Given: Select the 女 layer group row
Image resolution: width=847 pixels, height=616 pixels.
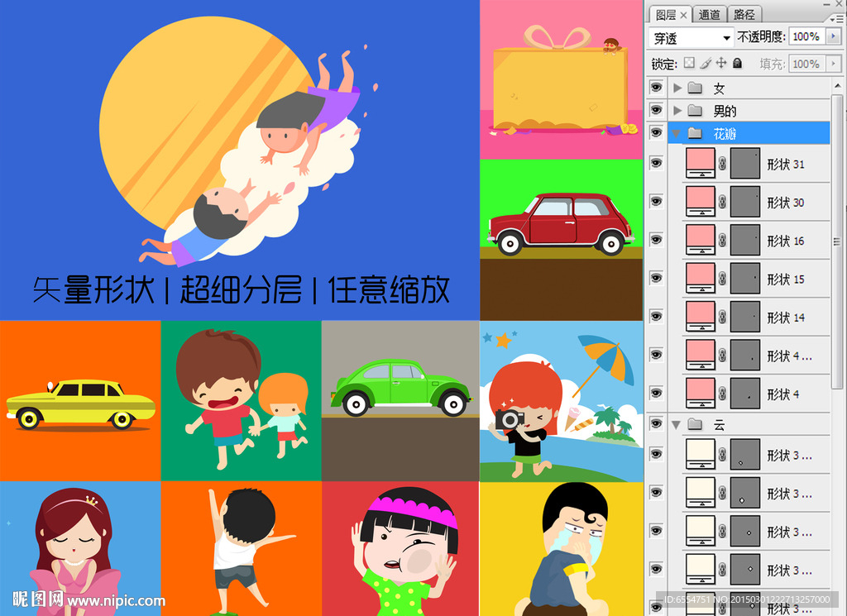Looking at the screenshot, I should click(x=749, y=88).
